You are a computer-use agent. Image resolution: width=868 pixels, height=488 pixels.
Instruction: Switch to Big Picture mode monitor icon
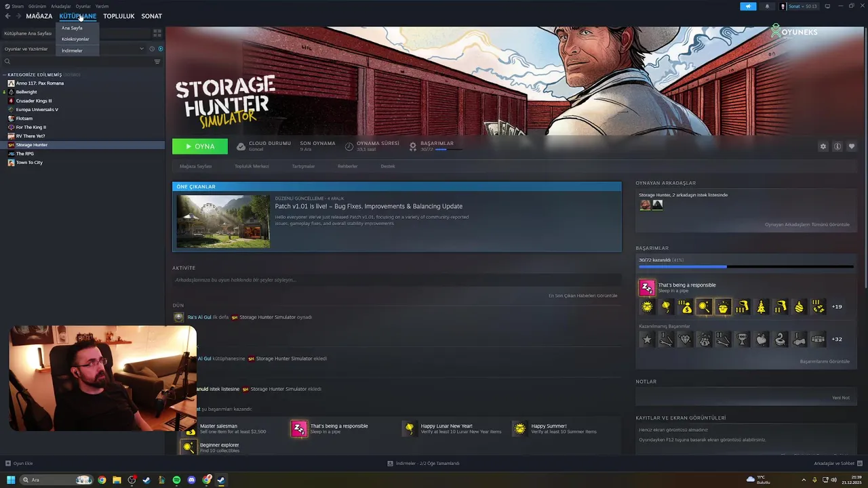[x=827, y=6]
